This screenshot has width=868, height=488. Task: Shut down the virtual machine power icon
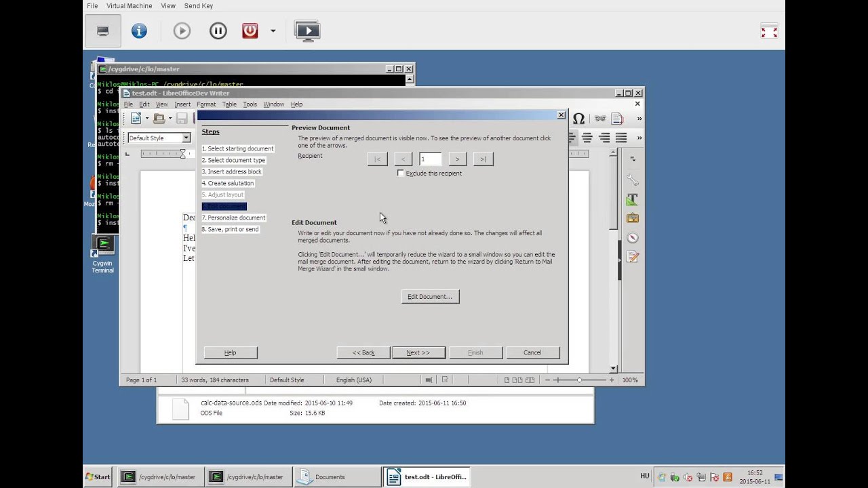tap(250, 31)
